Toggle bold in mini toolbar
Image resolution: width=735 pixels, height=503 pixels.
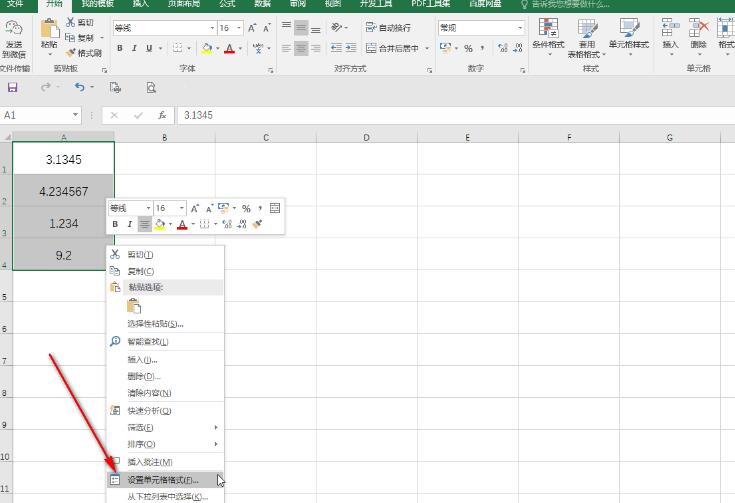click(115, 224)
